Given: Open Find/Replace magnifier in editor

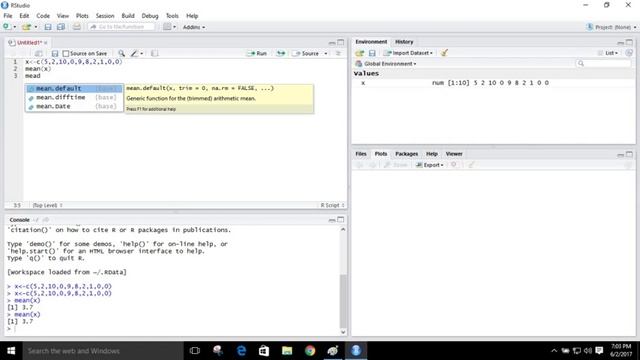Looking at the screenshot, I should [121, 53].
